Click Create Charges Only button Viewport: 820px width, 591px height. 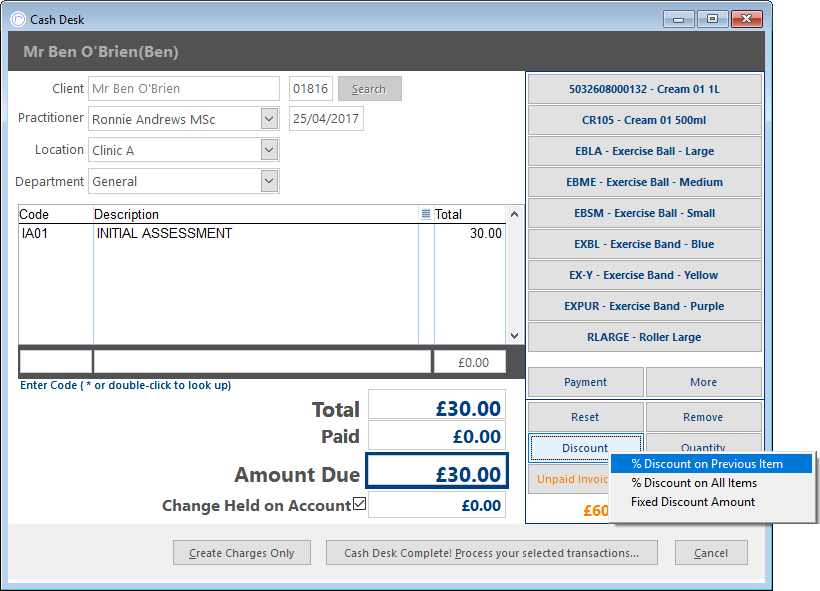242,553
